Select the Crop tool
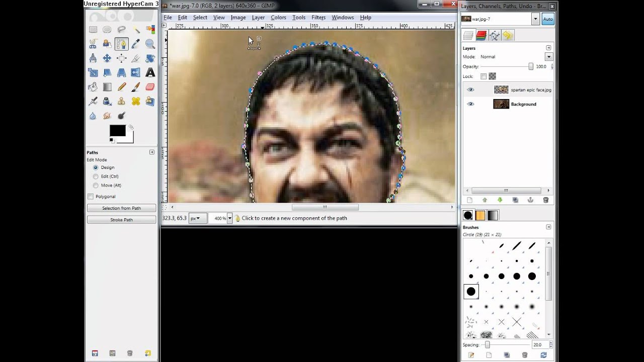This screenshot has height=362, width=644. [x=136, y=58]
